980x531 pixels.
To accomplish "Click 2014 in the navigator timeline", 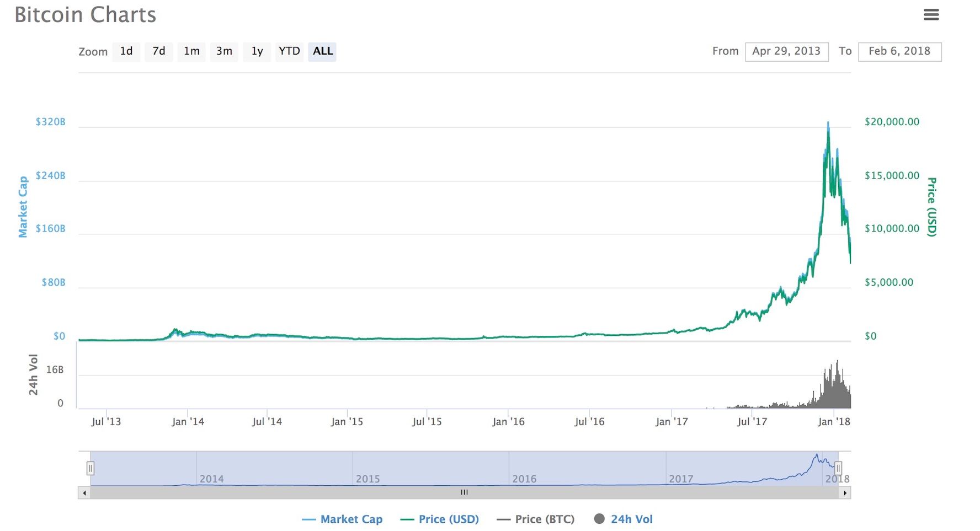I will [x=212, y=479].
